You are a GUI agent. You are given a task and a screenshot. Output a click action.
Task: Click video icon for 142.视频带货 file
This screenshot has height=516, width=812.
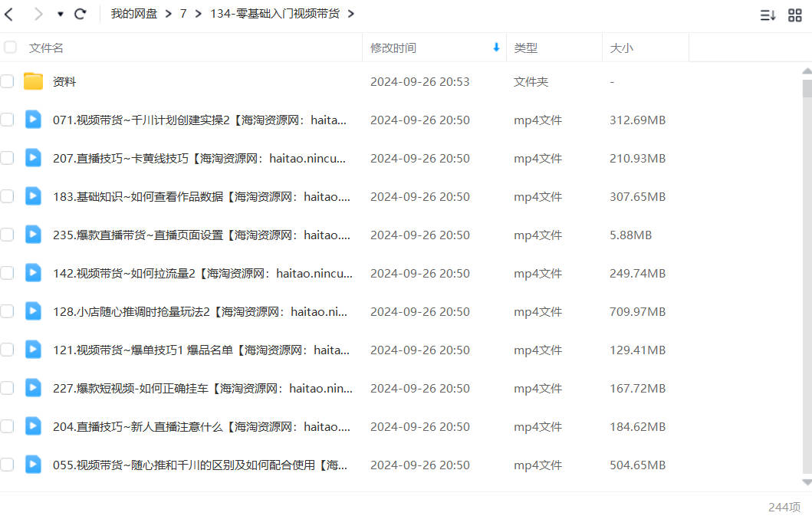(33, 273)
